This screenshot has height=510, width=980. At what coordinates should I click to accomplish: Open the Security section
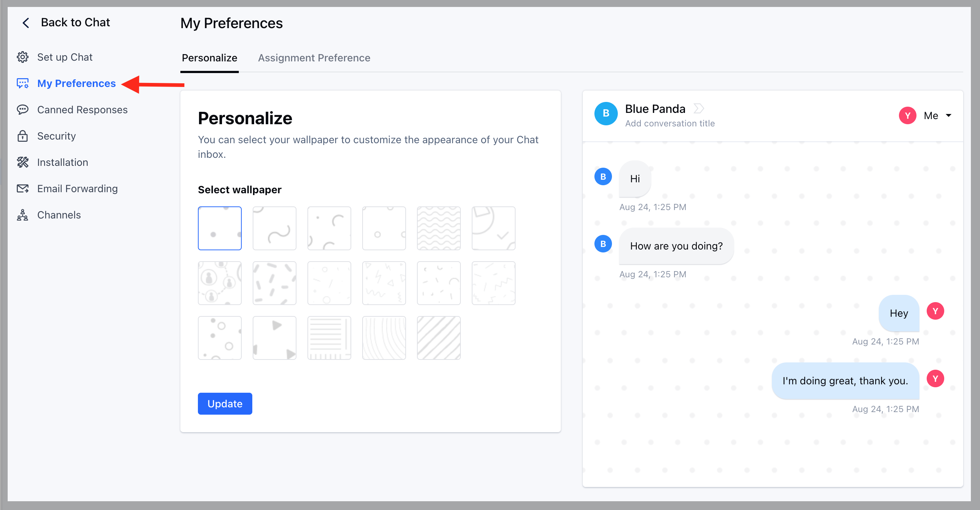56,136
